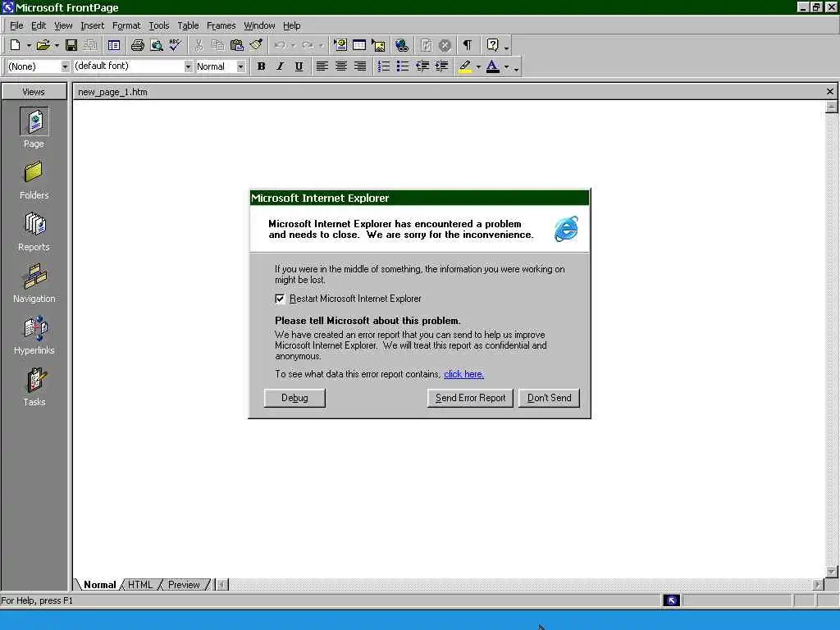Toggle Align Right
This screenshot has height=630, width=840.
click(360, 66)
